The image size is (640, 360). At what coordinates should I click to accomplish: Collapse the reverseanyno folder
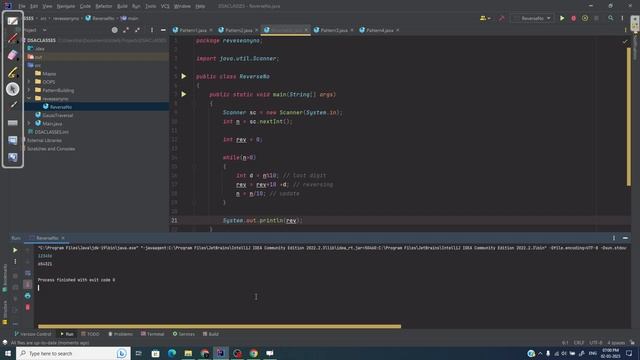[29, 98]
